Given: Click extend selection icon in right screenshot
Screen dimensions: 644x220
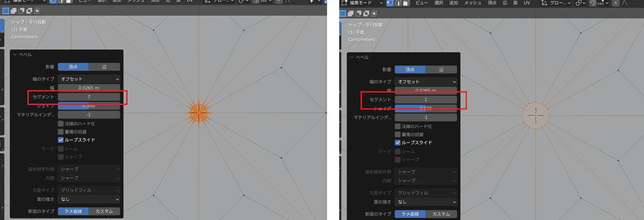Looking at the screenshot, I should pos(352,13).
